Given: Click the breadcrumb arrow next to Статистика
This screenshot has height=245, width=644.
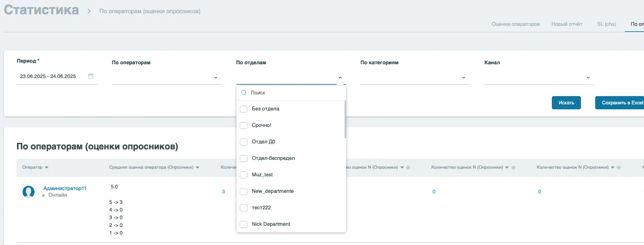Looking at the screenshot, I should pyautogui.click(x=89, y=11).
